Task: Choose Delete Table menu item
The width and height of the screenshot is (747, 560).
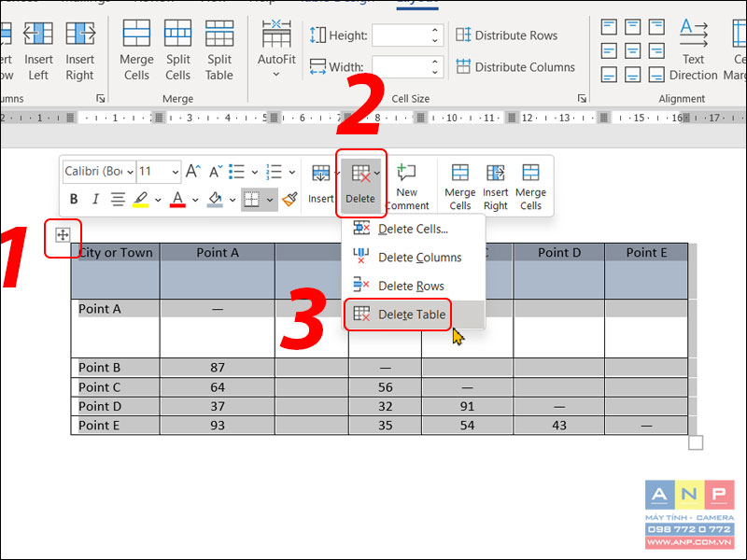Action: [413, 315]
